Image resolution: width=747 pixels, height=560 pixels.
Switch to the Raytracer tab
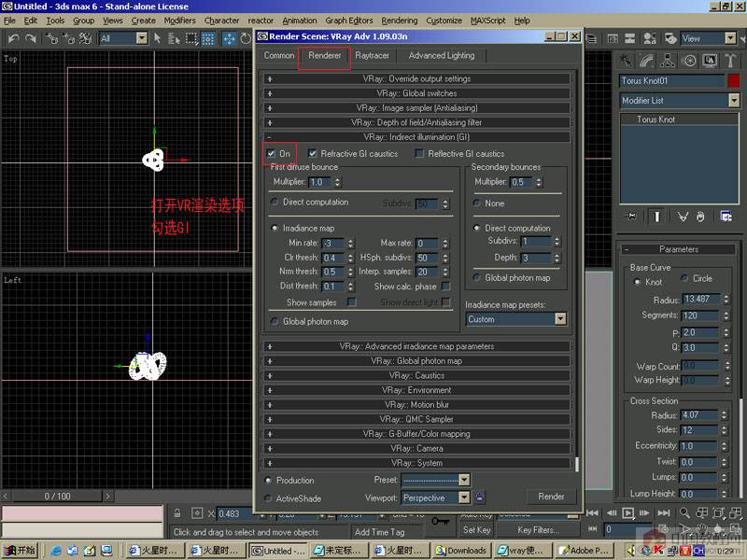372,55
